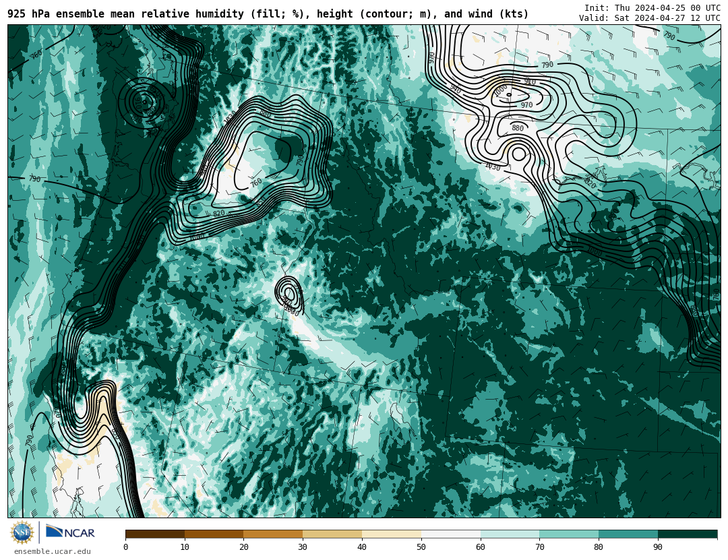Click the Valid: Sat 2024-04-27 12 UTC text
The width and height of the screenshot is (728, 560).
[650, 18]
